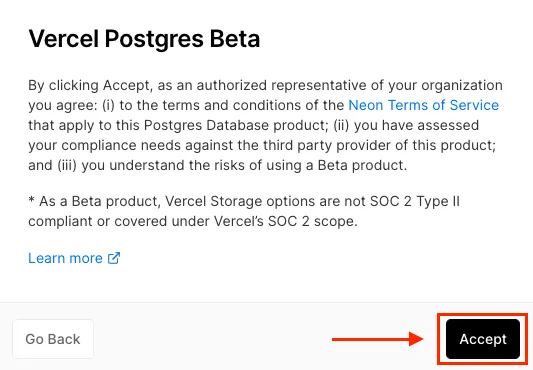The height and width of the screenshot is (370, 533).
Task: Click the 'covered under Vercel's SOC 2 scope' line
Action: tap(236, 221)
